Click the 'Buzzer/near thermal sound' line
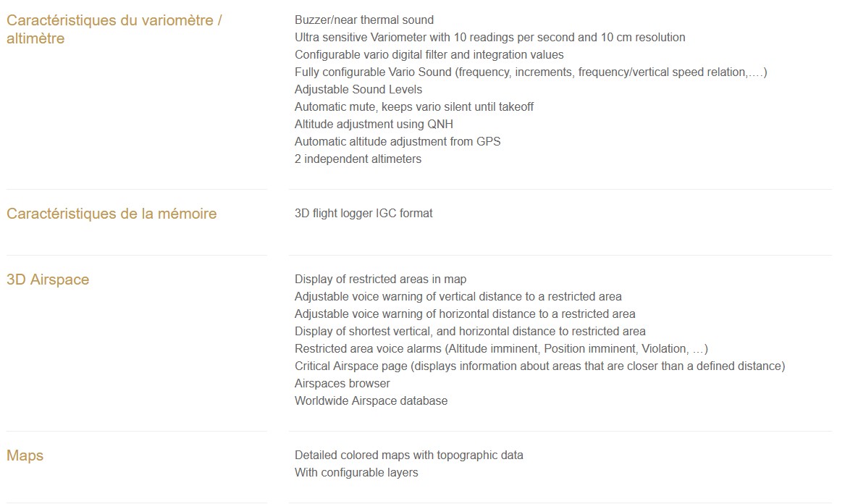 tap(363, 20)
